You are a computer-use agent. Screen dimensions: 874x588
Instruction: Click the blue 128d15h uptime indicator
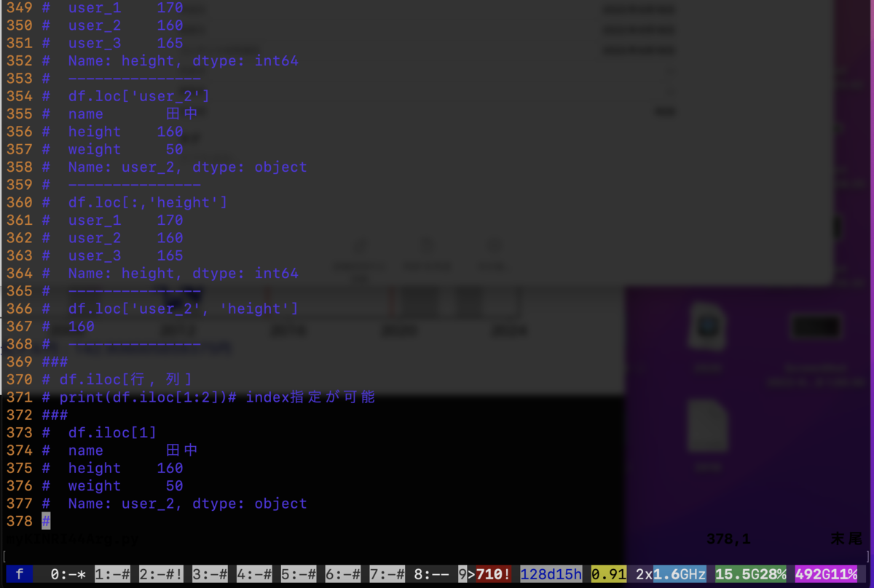[551, 573]
